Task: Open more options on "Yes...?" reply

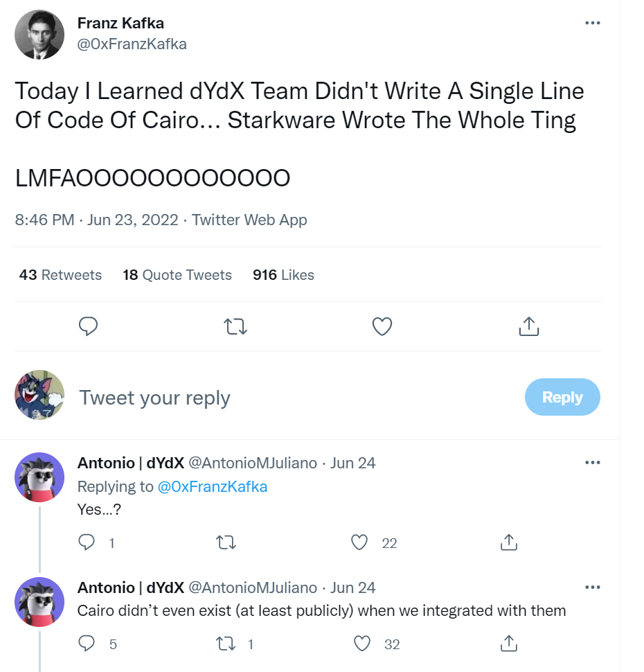Action: 593,462
